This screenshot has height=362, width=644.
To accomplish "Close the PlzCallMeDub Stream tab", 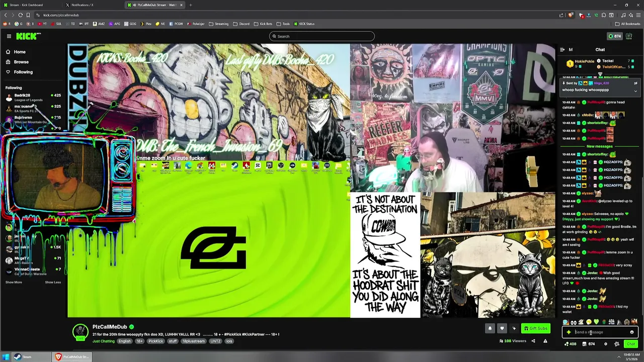I will coord(182,5).
